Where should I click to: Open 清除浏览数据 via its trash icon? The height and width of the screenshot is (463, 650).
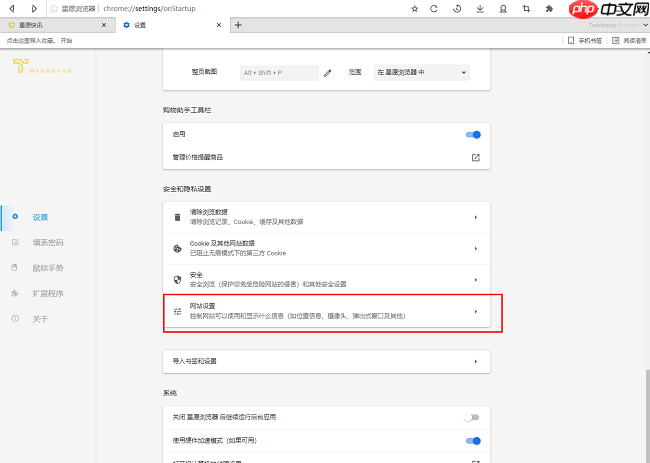(177, 217)
